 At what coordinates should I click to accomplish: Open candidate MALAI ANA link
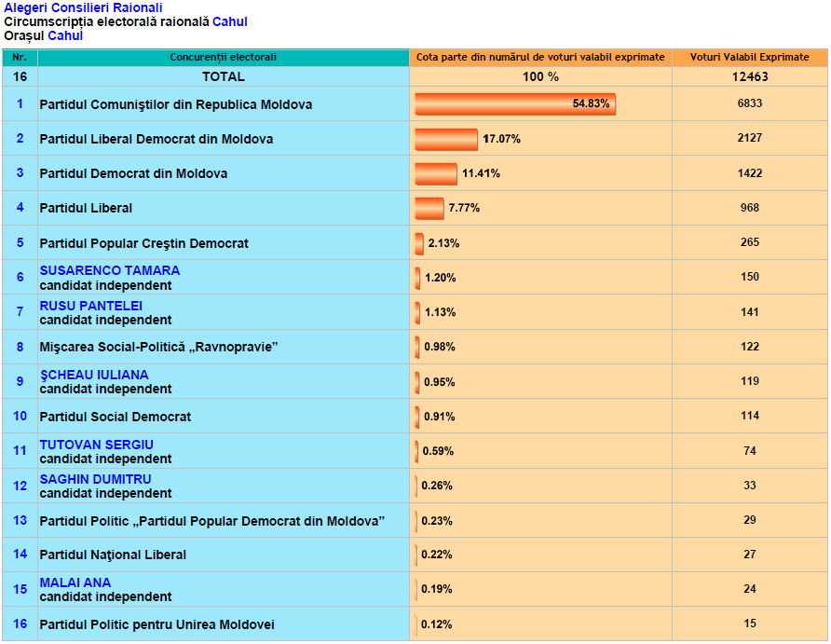click(x=75, y=582)
